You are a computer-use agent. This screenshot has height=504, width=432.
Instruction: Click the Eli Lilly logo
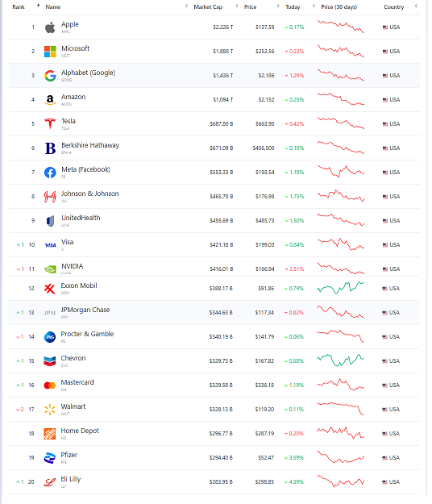[x=49, y=482]
